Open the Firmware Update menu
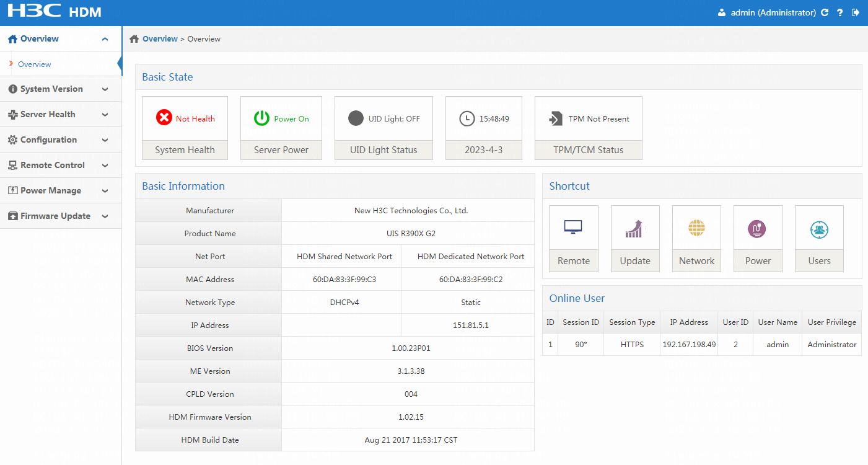The height and width of the screenshot is (465, 868). coord(61,216)
